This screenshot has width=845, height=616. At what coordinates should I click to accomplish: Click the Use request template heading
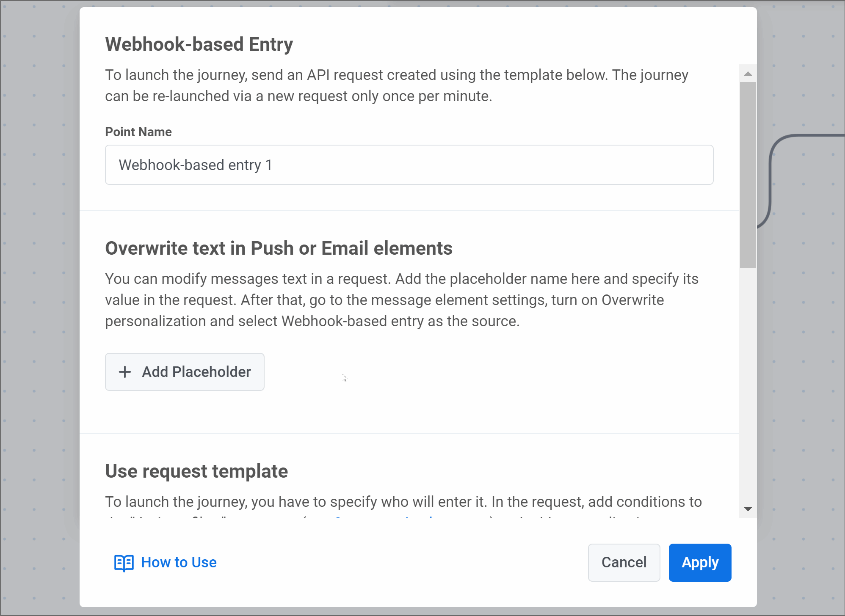pos(196,471)
